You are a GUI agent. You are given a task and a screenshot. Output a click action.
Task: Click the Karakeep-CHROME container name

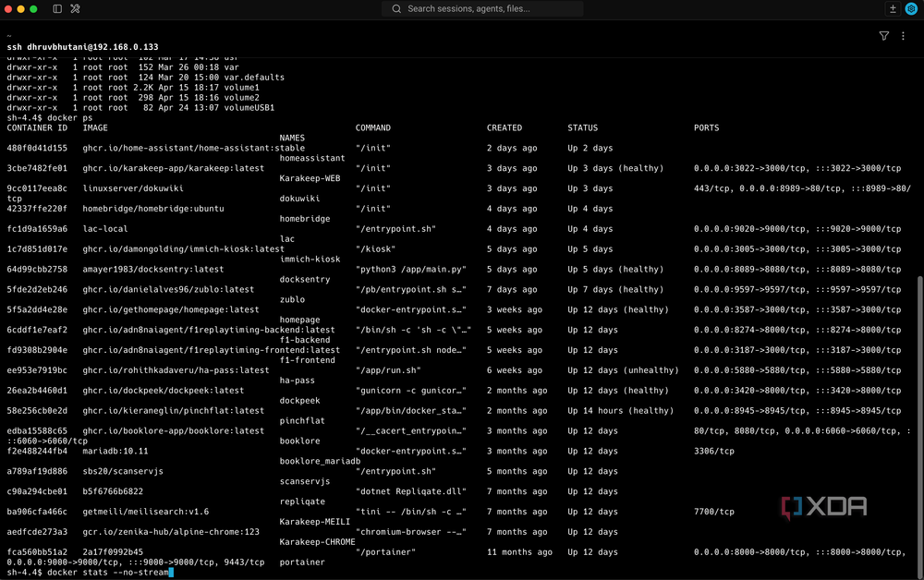coord(317,542)
